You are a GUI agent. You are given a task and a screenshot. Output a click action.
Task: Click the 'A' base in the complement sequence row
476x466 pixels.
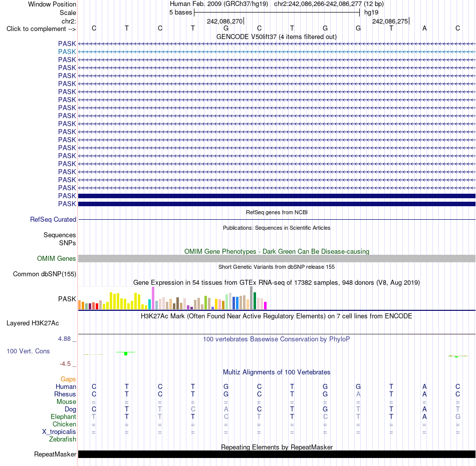[424, 28]
